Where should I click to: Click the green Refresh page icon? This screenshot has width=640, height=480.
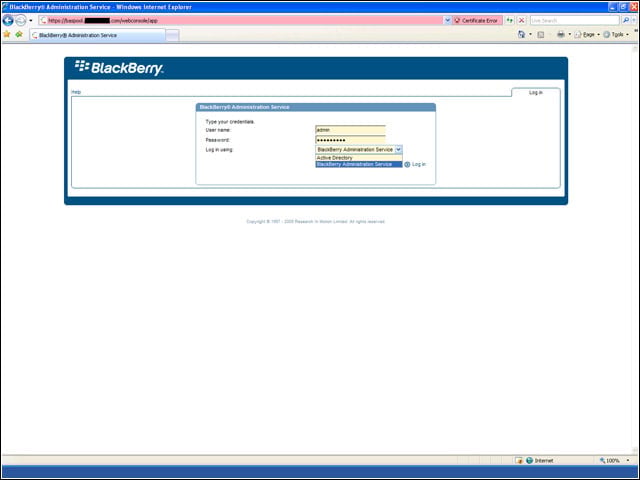point(509,20)
